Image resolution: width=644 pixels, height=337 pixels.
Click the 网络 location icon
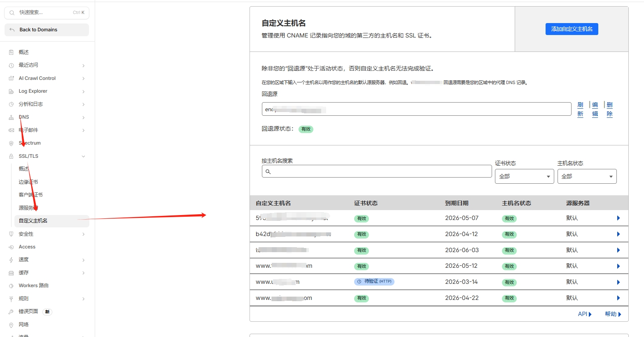tap(11, 325)
